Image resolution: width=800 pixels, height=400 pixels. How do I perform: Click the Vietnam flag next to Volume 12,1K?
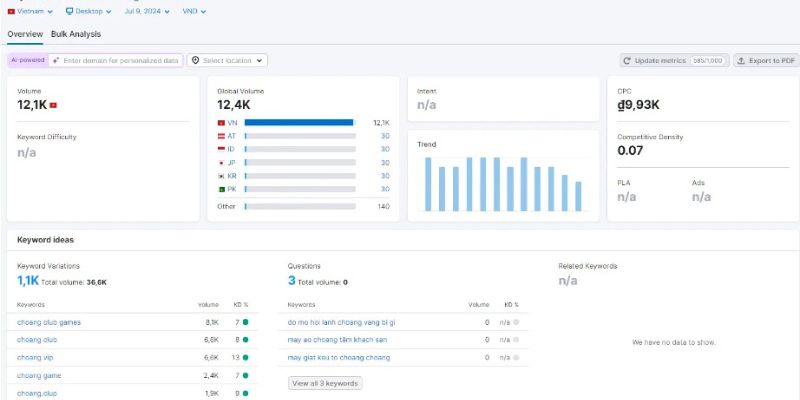pos(53,105)
